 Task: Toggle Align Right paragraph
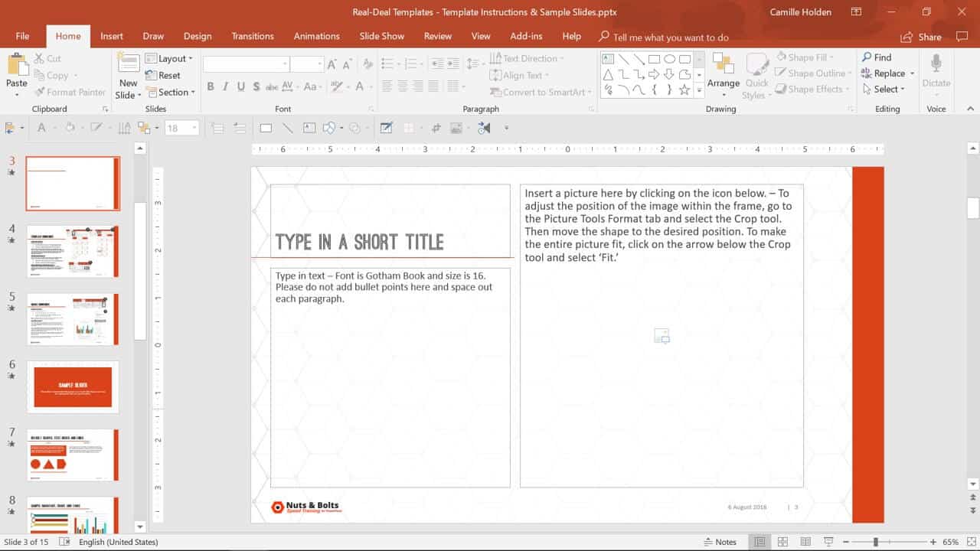[417, 86]
